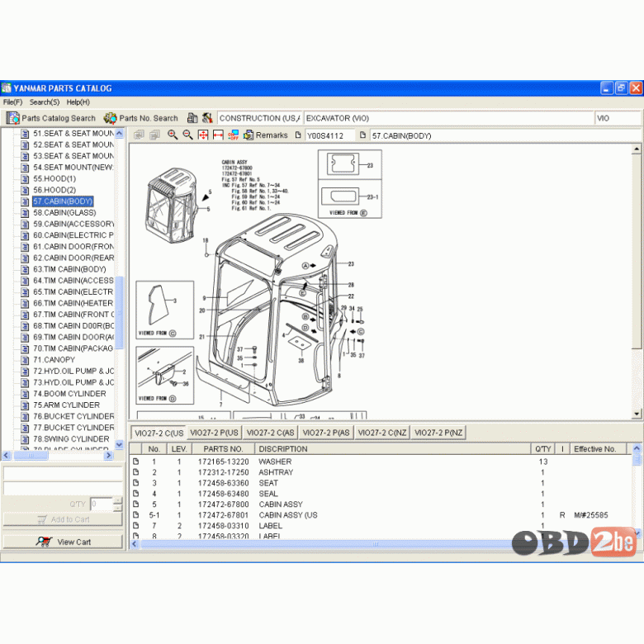Image resolution: width=644 pixels, height=644 pixels.
Task: Click the next page icon in the diagram toolbar
Action: [x=155, y=135]
